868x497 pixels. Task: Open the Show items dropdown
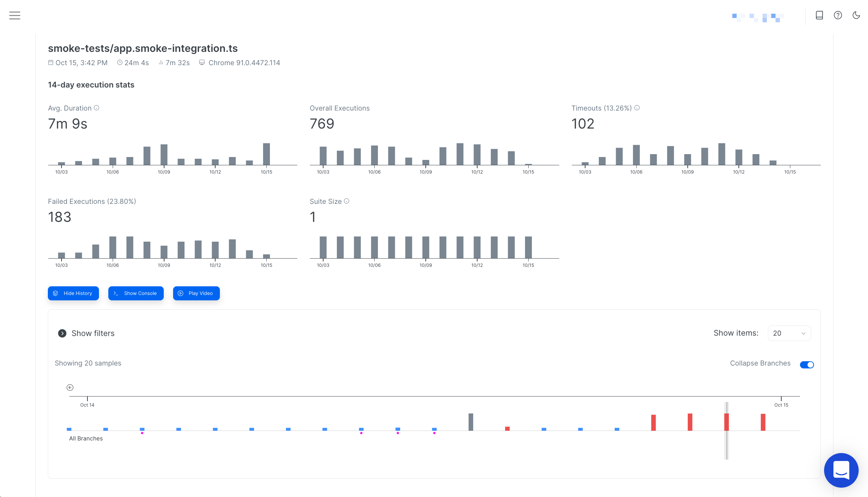(x=789, y=333)
